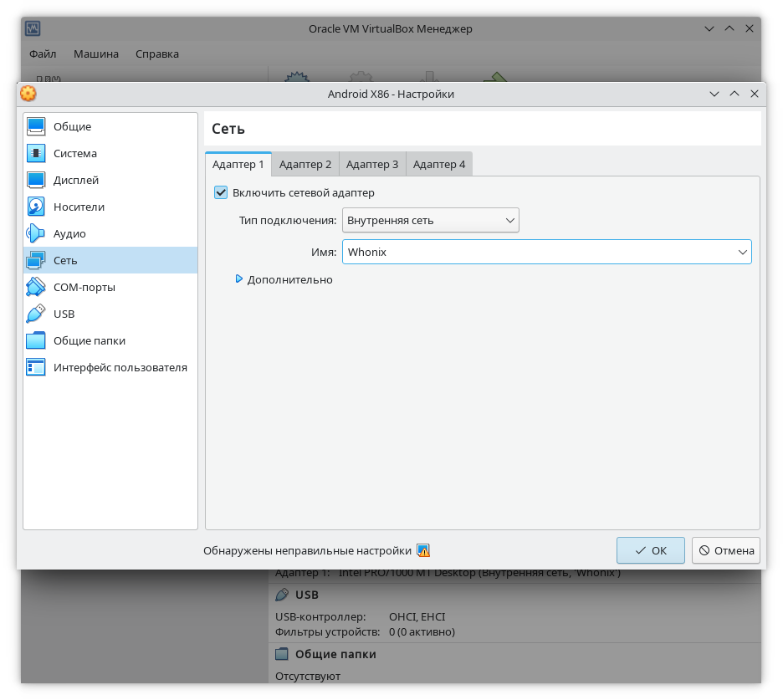This screenshot has width=783, height=700.
Task: Select the Система chip icon
Action: 36,154
